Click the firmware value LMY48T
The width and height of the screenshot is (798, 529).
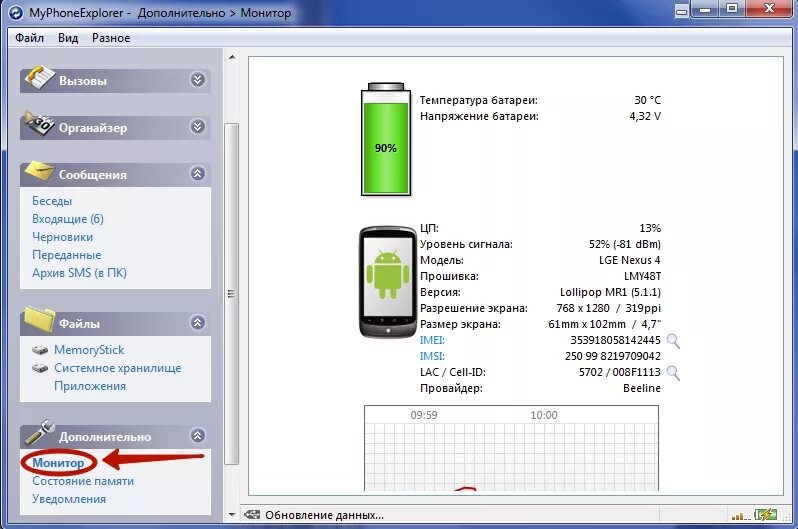[642, 276]
